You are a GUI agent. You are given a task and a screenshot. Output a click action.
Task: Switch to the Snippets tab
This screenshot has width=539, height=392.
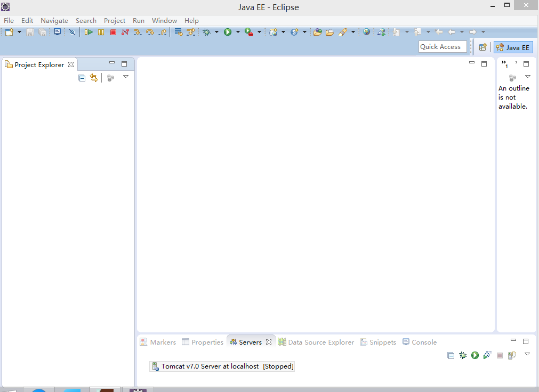click(x=379, y=342)
